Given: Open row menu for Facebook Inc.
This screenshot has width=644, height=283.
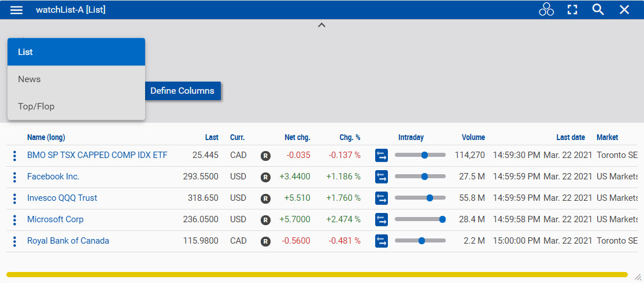Looking at the screenshot, I should click(14, 177).
